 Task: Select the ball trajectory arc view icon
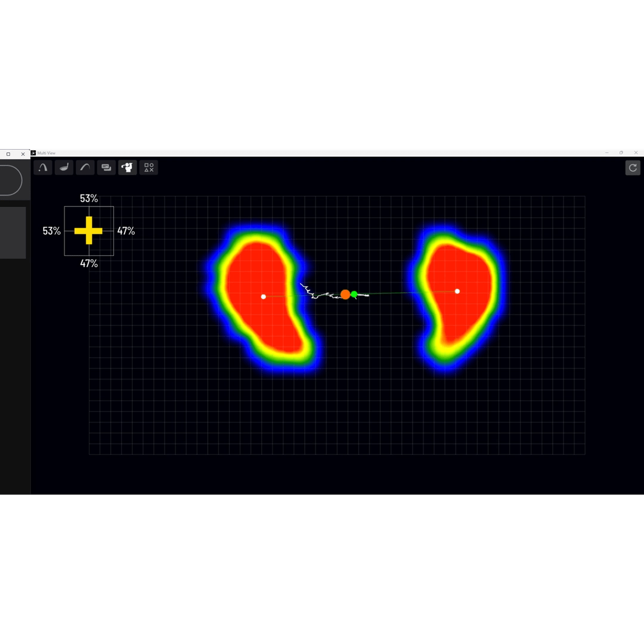43,168
